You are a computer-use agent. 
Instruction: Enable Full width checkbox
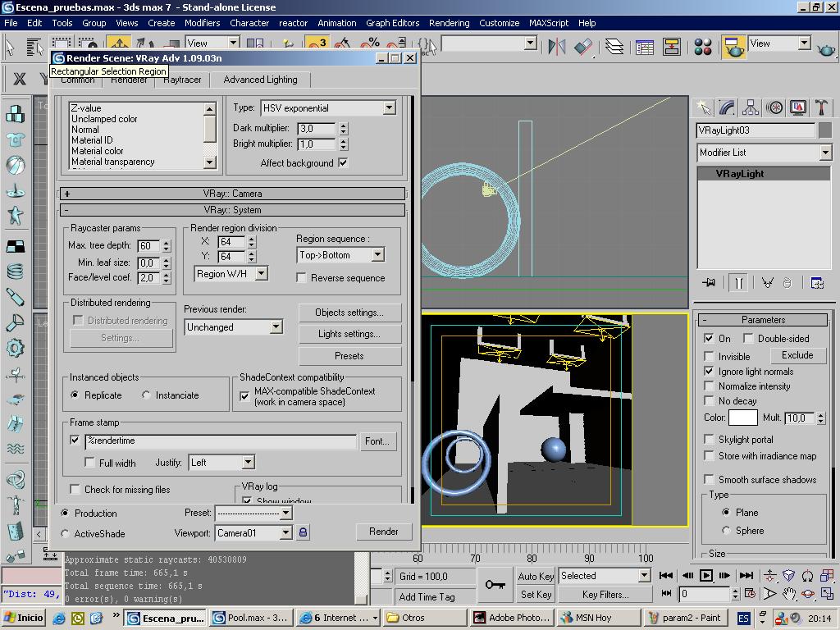pos(89,463)
